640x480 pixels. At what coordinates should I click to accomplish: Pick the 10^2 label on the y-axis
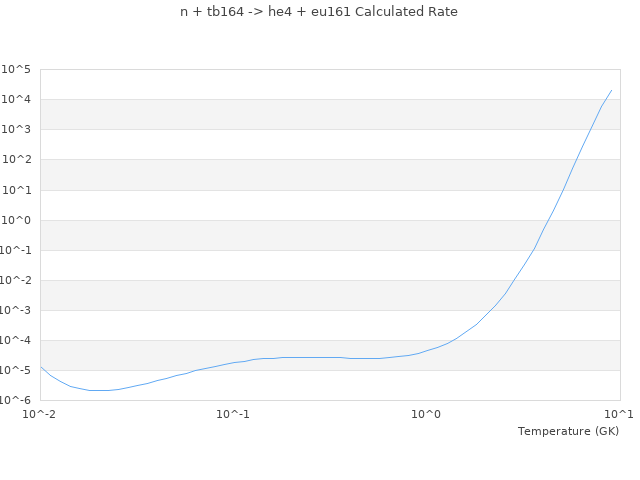(x=16, y=160)
